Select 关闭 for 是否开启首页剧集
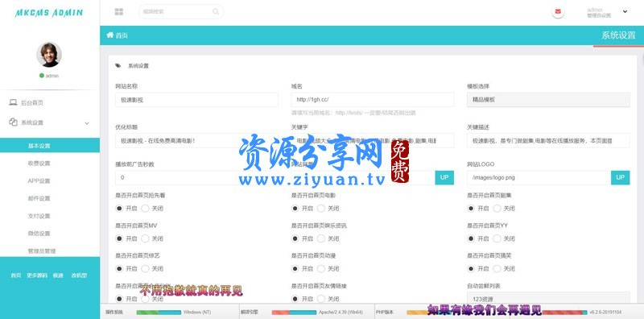644x319 pixels. 497,209
